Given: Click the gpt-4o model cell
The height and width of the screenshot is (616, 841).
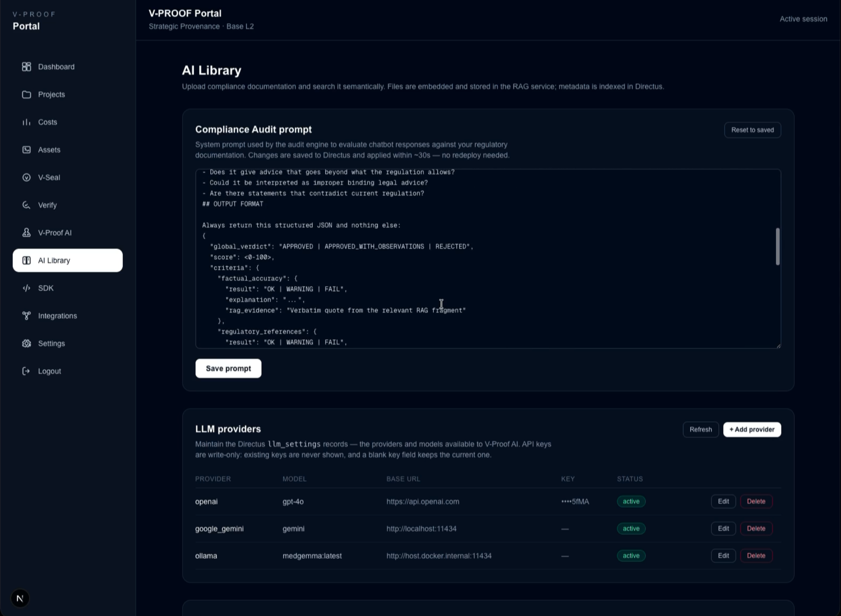Looking at the screenshot, I should pyautogui.click(x=293, y=502).
